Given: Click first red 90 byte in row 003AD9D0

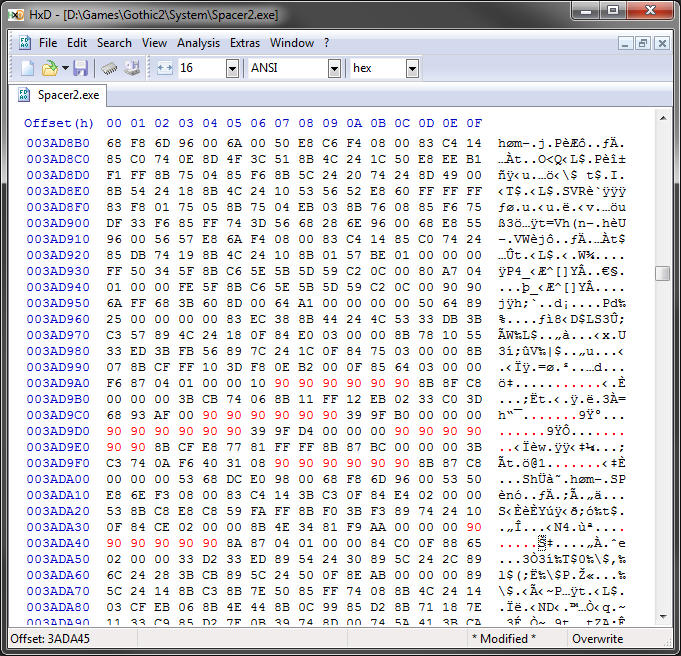Looking at the screenshot, I should coord(114,431).
